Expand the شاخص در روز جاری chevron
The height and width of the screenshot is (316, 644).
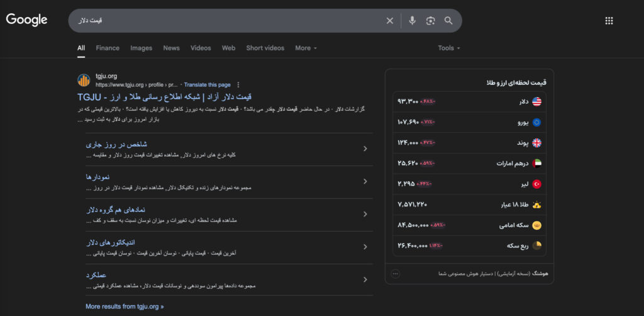[365, 149]
